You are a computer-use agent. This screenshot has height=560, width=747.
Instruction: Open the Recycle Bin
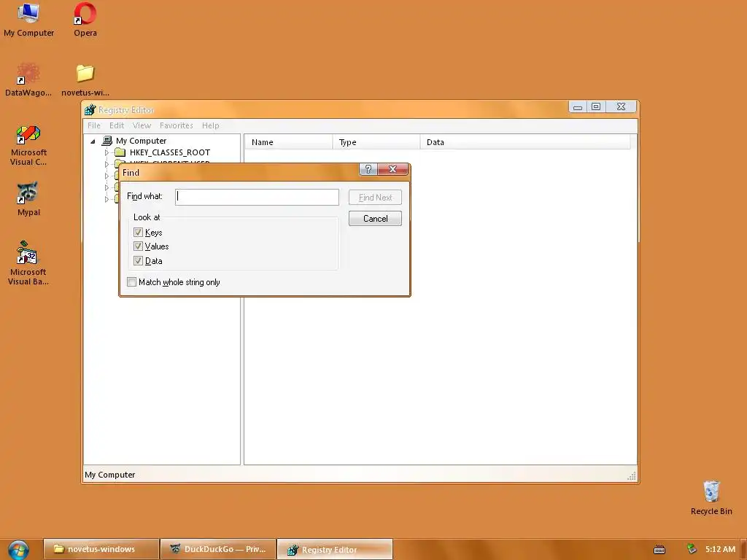(711, 498)
